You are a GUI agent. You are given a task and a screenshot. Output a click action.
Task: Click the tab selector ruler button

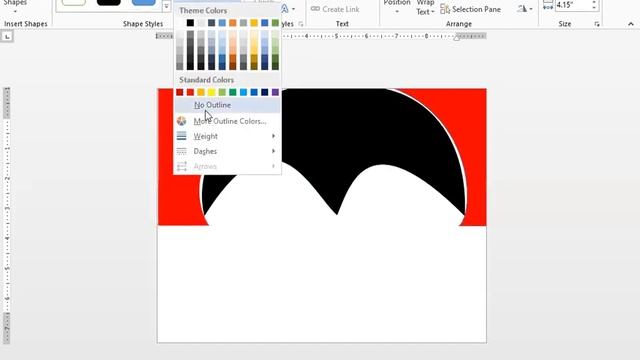(x=7, y=37)
